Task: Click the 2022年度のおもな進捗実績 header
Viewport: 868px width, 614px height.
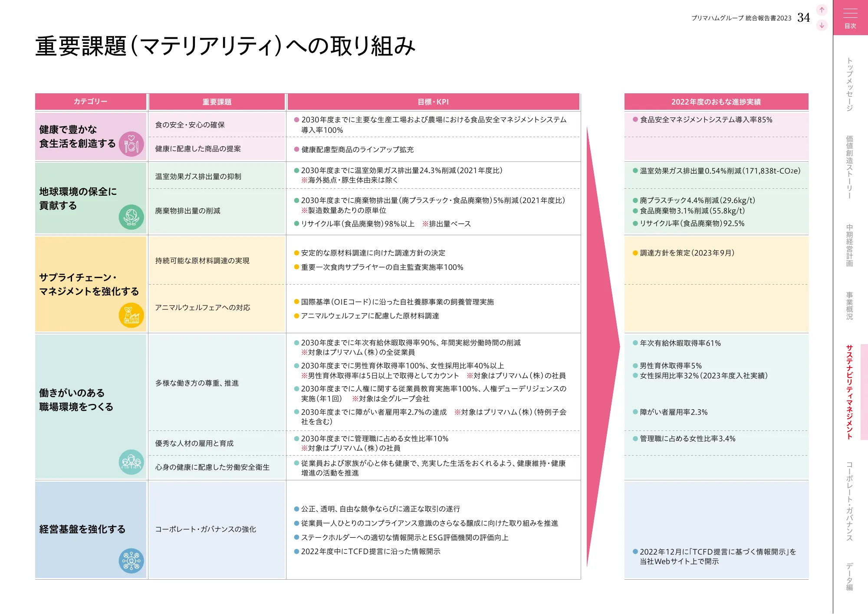Action: 716,102
